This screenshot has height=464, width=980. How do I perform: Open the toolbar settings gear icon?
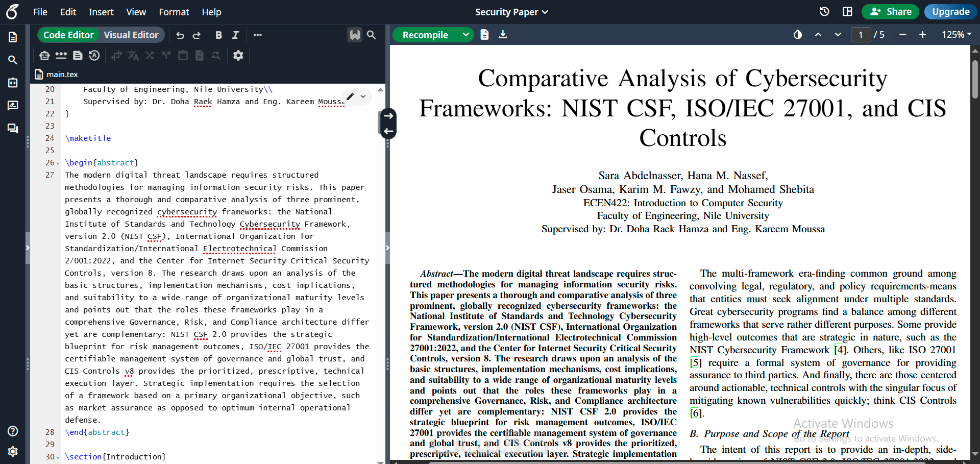tap(238, 55)
